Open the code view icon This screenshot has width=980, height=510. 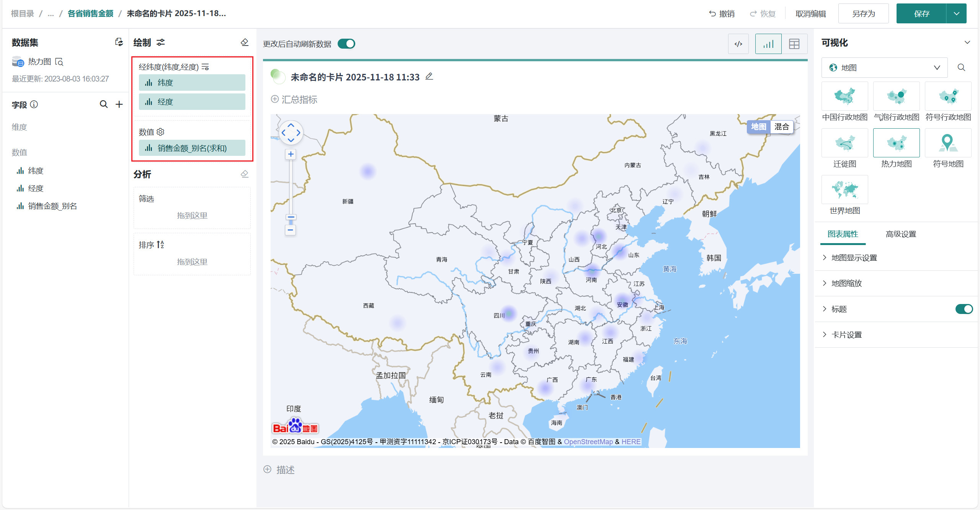tap(738, 44)
